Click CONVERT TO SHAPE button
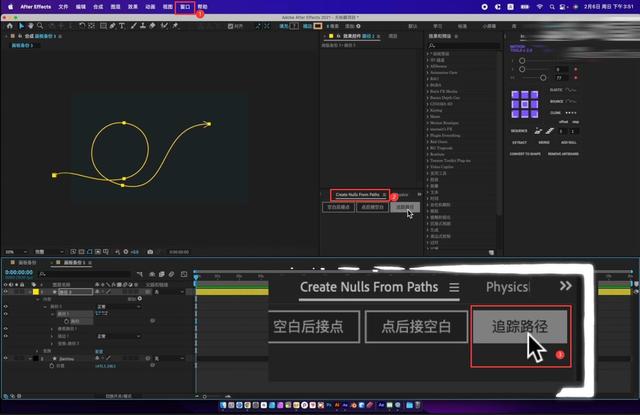640x415 pixels. point(525,154)
